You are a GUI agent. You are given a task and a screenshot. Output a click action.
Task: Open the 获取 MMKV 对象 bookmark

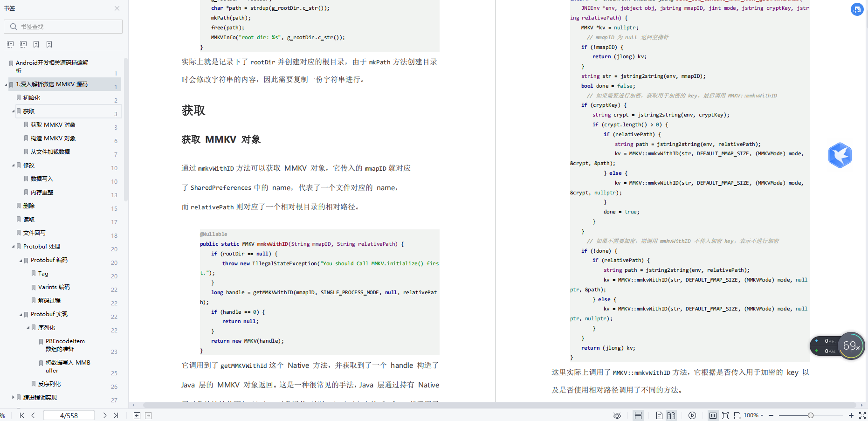click(53, 125)
